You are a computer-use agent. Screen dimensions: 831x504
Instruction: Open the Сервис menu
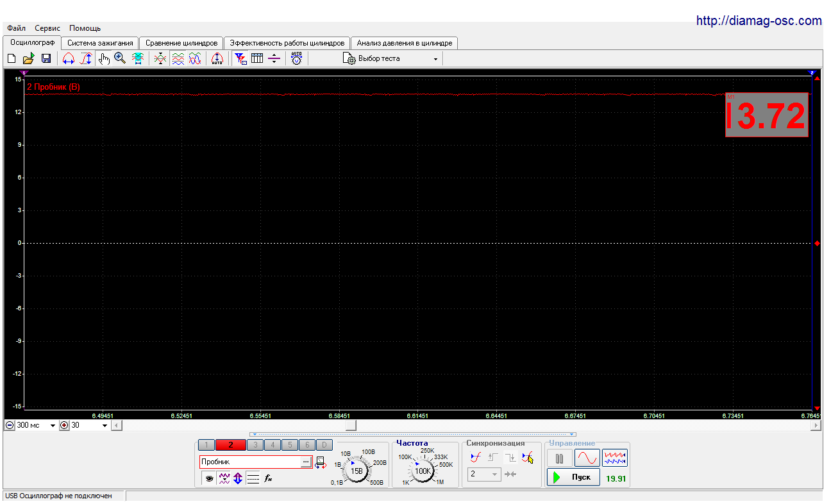48,28
